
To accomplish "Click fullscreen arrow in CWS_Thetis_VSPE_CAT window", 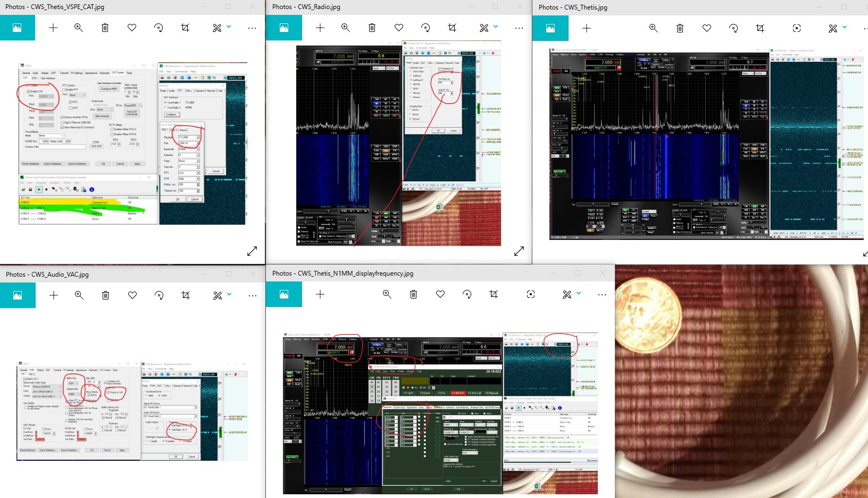I will coord(252,251).
